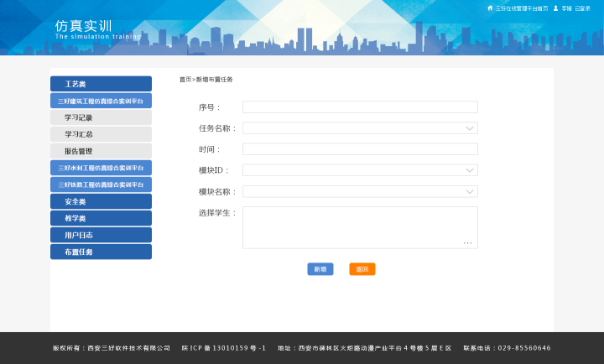Click the 首页 breadcrumb link
The height and width of the screenshot is (364, 604).
(x=185, y=80)
